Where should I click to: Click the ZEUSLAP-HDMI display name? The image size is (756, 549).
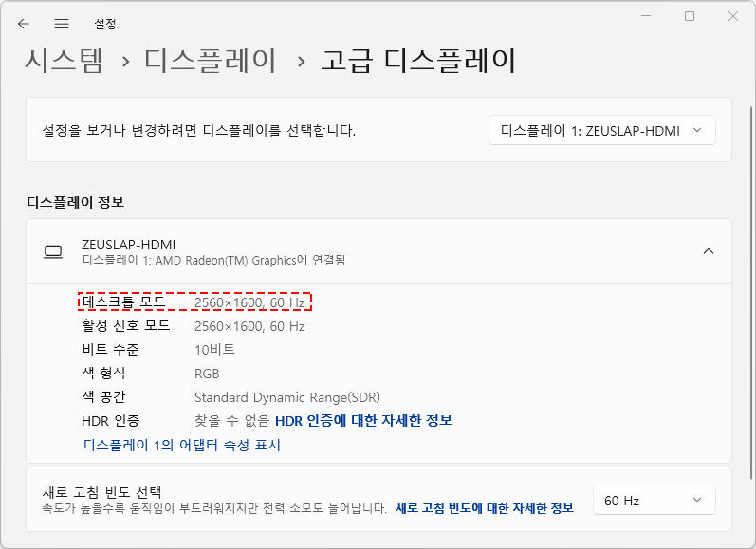(129, 245)
